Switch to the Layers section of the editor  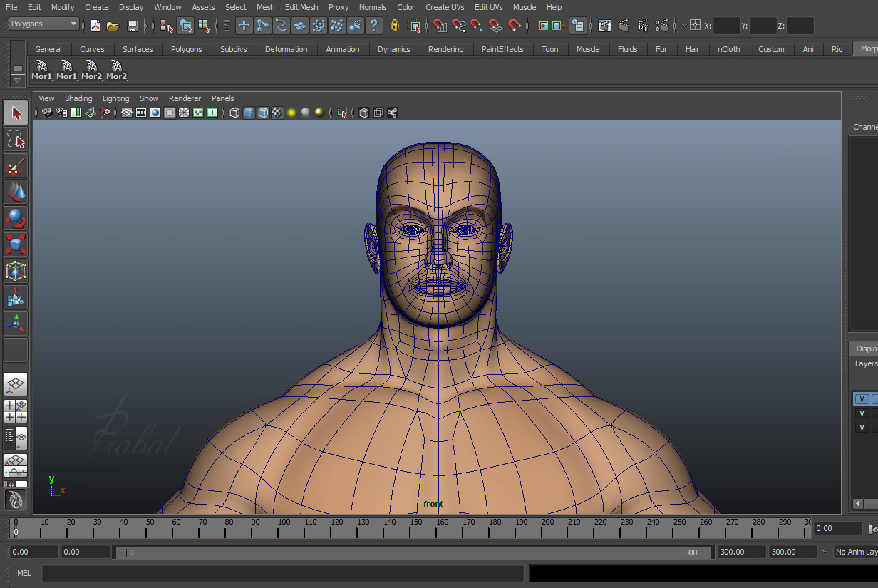tap(865, 363)
